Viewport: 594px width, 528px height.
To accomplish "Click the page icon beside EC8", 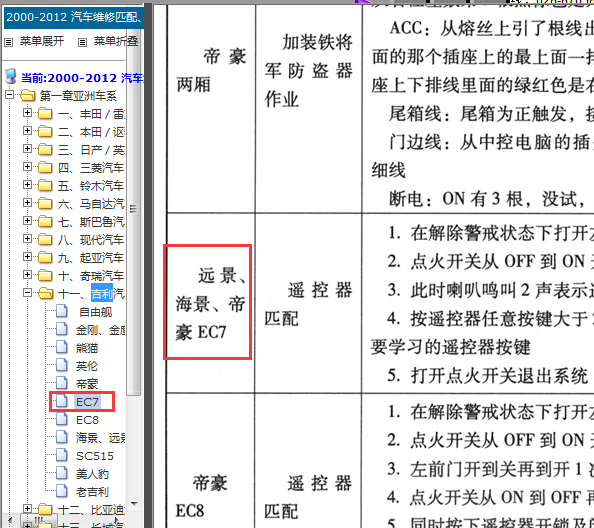I will pos(62,419).
